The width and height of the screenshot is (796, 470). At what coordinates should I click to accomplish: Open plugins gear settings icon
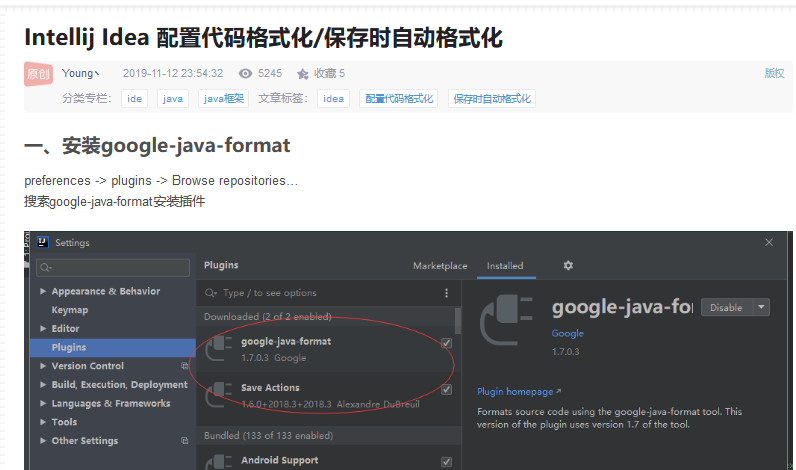[x=568, y=265]
